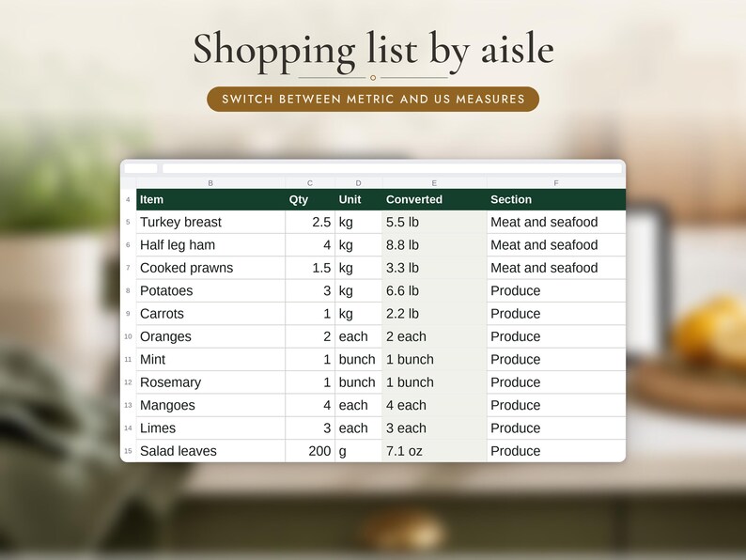Click the 'Produce' section for Potatoes
The image size is (746, 560).
coord(556,290)
